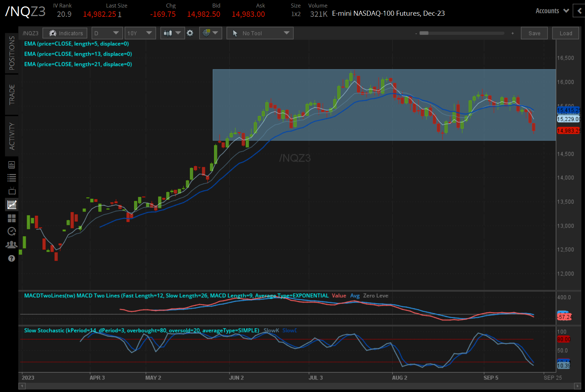Expand the 10Y time range dropdown

point(140,33)
